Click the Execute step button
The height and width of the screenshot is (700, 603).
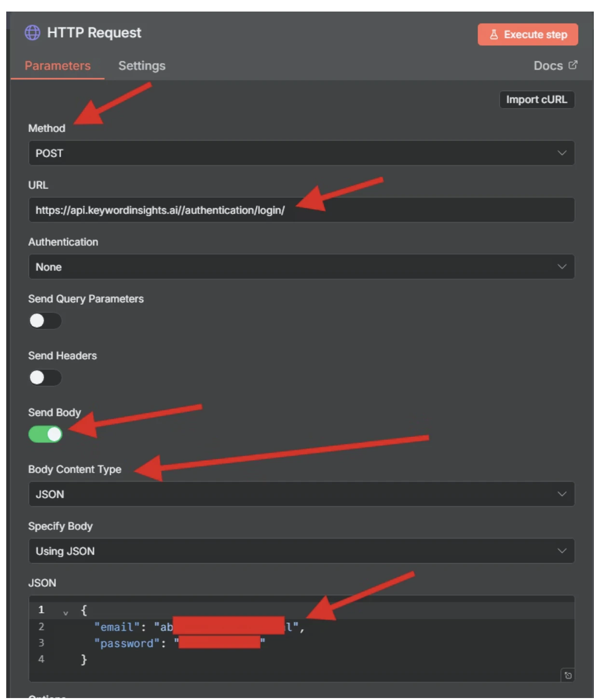[x=528, y=34]
